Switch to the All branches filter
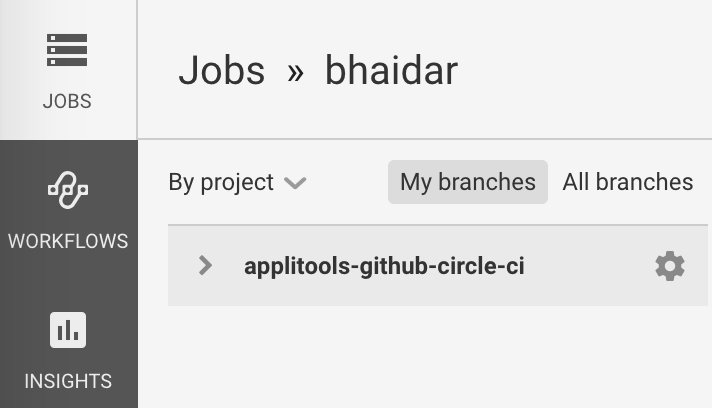Image resolution: width=712 pixels, height=408 pixels. (627, 182)
